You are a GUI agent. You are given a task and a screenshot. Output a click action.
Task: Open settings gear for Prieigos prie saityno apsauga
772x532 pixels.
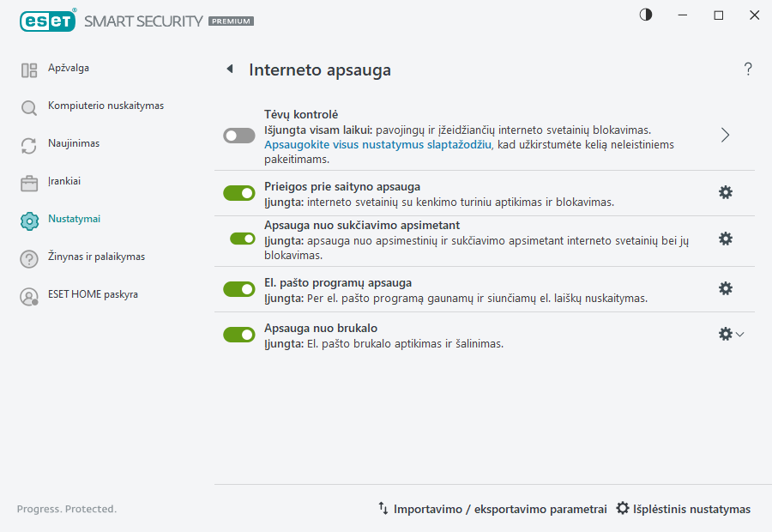point(726,192)
